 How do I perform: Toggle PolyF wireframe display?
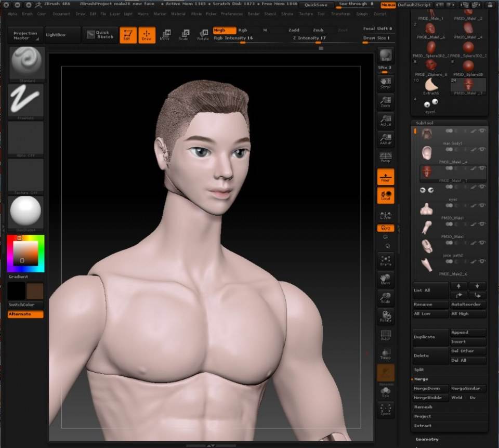click(x=385, y=335)
